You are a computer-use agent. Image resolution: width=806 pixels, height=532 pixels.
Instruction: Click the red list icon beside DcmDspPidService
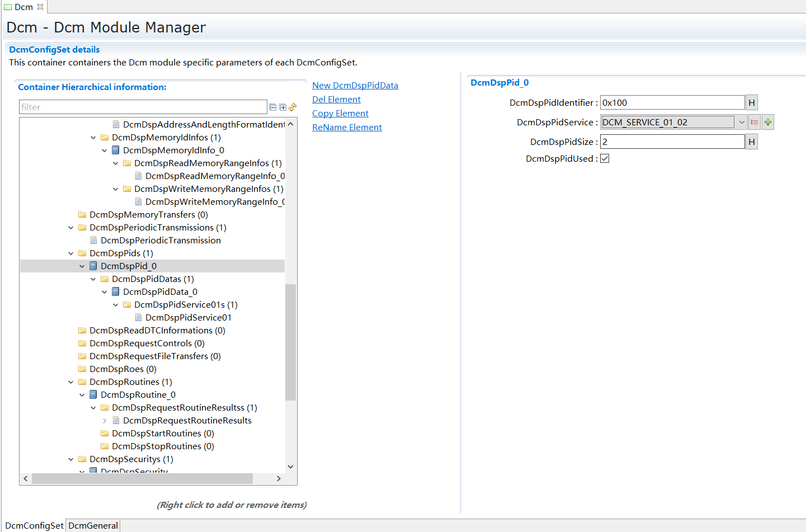(755, 123)
